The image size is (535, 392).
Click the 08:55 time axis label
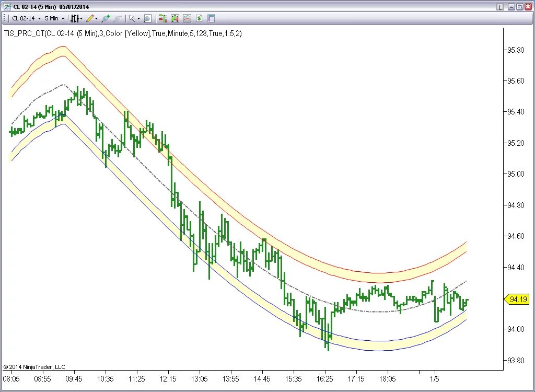(43, 379)
